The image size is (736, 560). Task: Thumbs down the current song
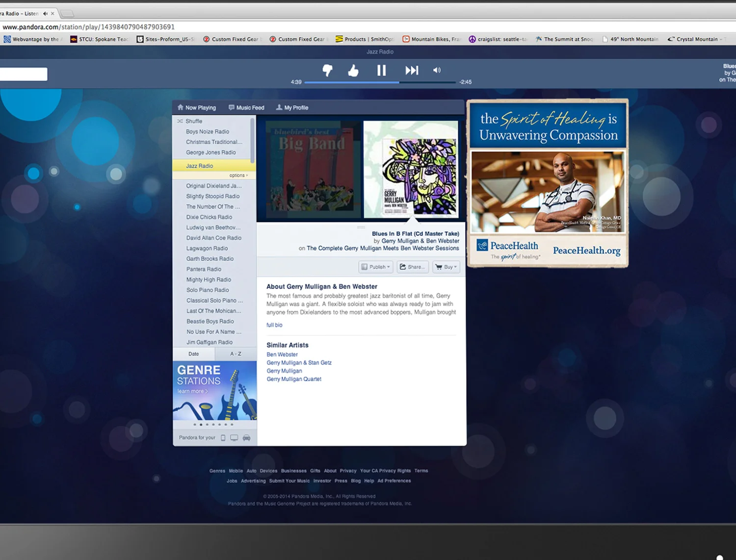(x=327, y=71)
